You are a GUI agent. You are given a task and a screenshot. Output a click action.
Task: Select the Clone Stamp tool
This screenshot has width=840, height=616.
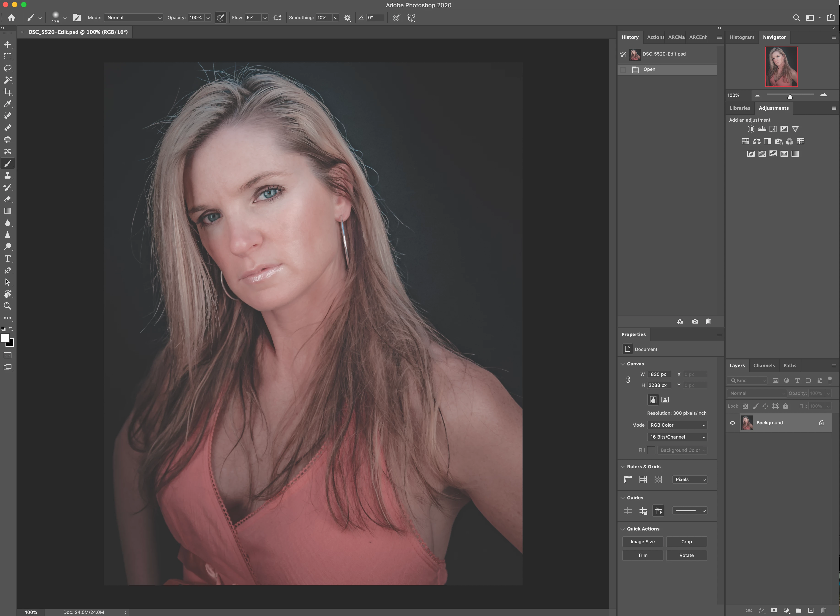[8, 175]
